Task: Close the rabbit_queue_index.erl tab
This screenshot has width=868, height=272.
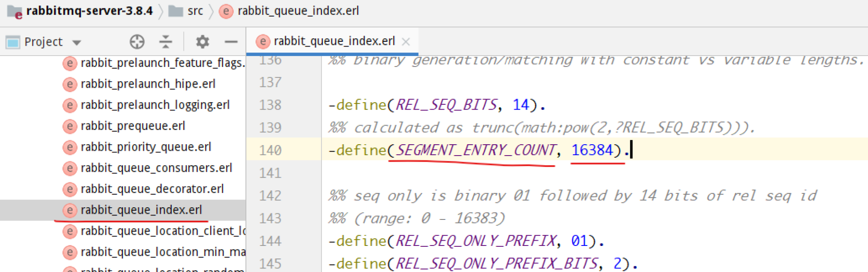Action: coord(406,42)
